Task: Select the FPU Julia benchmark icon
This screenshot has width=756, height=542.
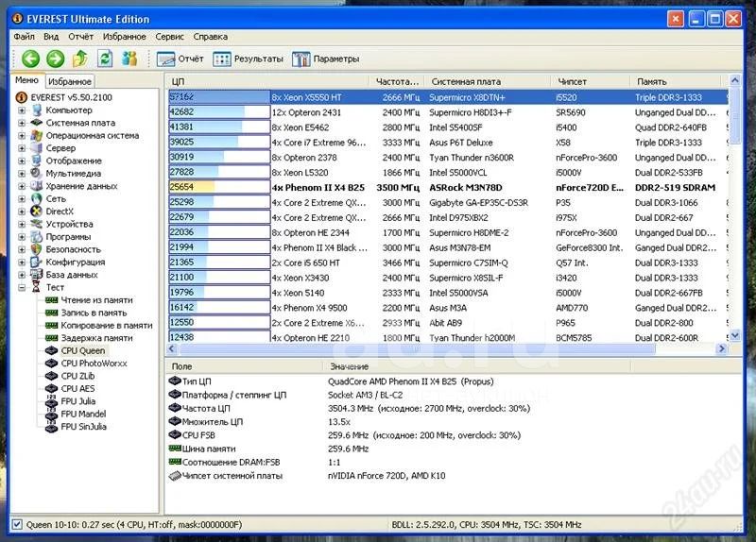Action: [52, 401]
